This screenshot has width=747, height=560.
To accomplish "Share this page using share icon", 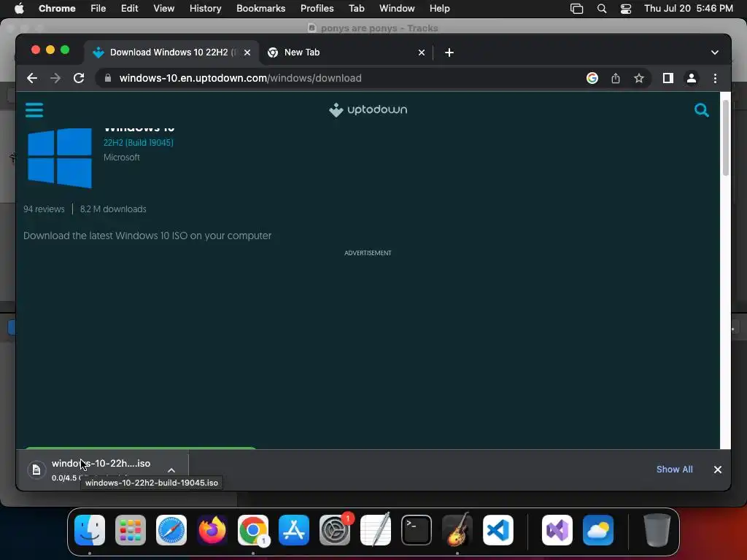I will click(x=616, y=78).
